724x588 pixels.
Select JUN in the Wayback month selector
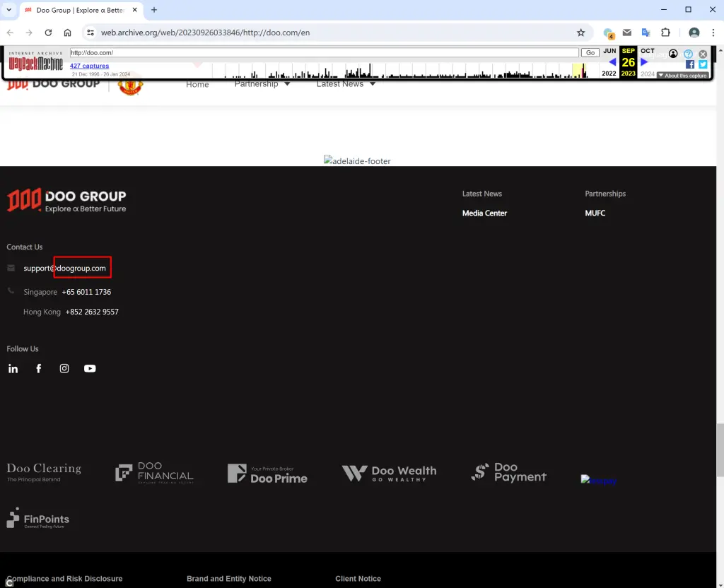(609, 51)
